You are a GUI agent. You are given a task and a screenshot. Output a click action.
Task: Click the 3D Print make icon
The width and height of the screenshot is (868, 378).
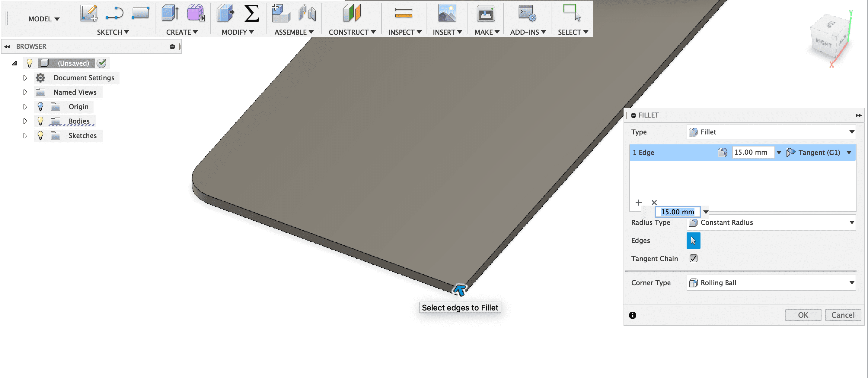[486, 14]
